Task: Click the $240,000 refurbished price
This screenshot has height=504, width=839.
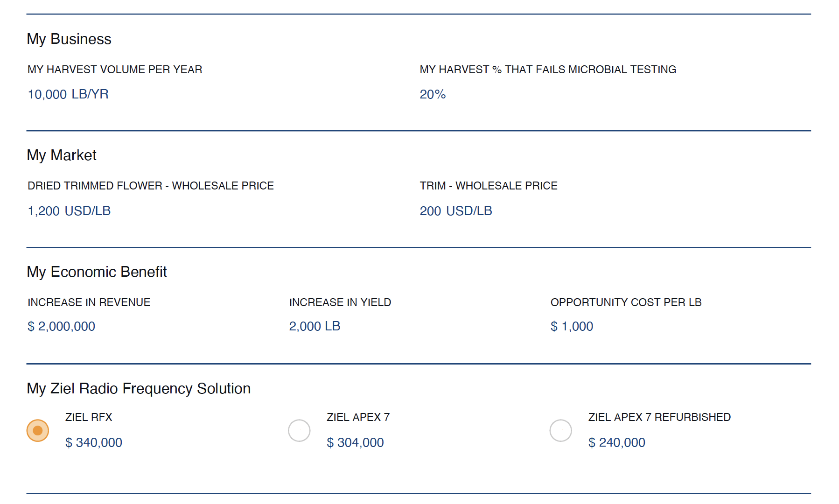Action: (x=616, y=442)
